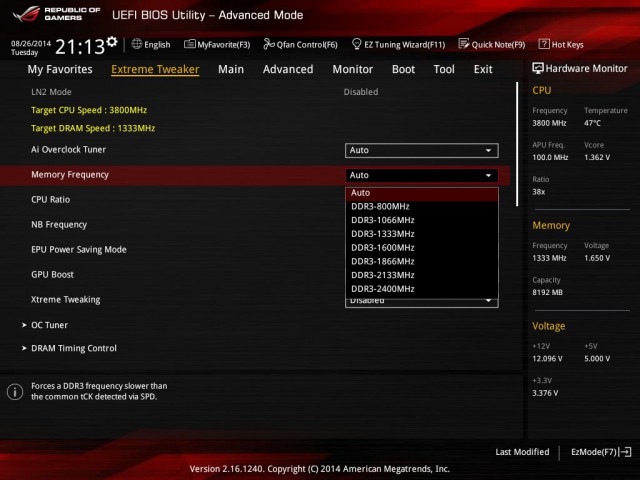
Task: Switch to EzMode(F7)
Action: [x=601, y=452]
